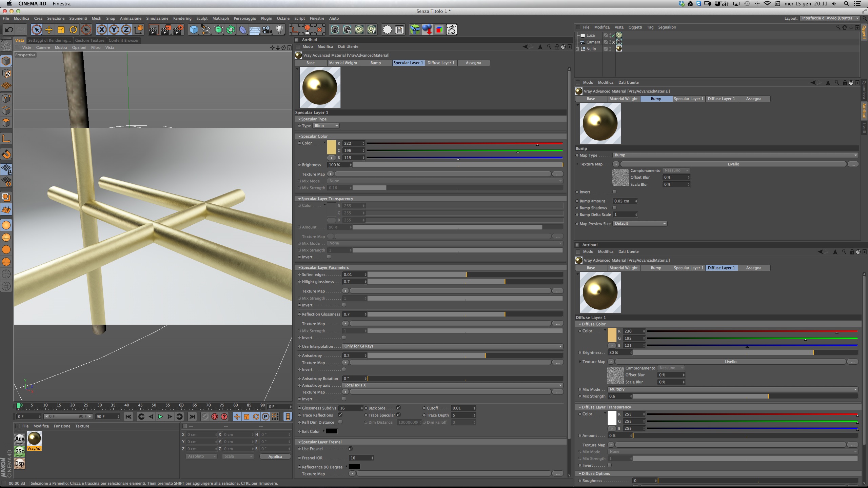Open the Anisotropy axis dropdown
Screen dimensions: 868x488
453,385
